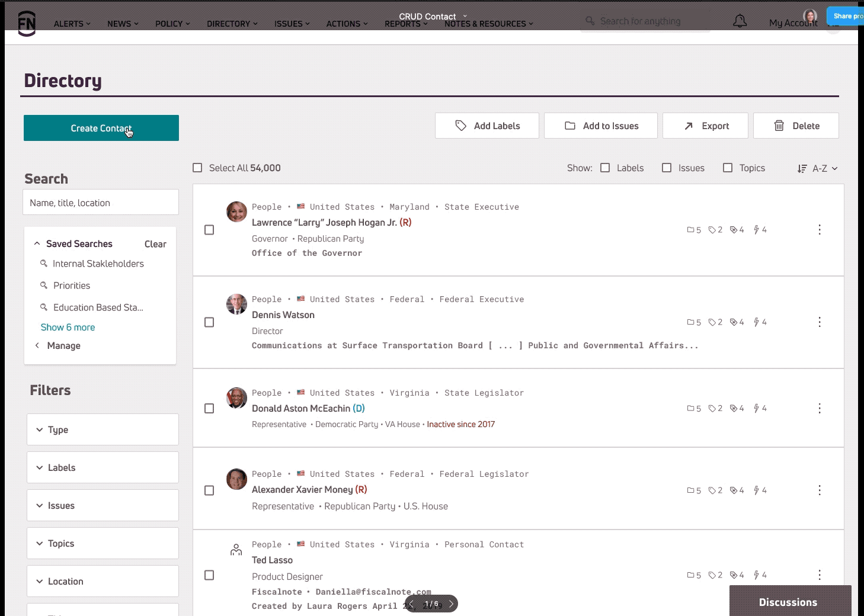Viewport: 864px width, 616px height.
Task: Open kebab menu for Donald Aston McEachin
Action: 820,409
